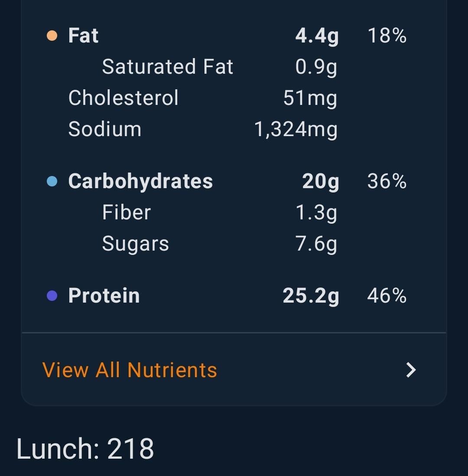Select the purple Protein color dot
Viewport: 468px width, 476px height.
pyautogui.click(x=52, y=295)
